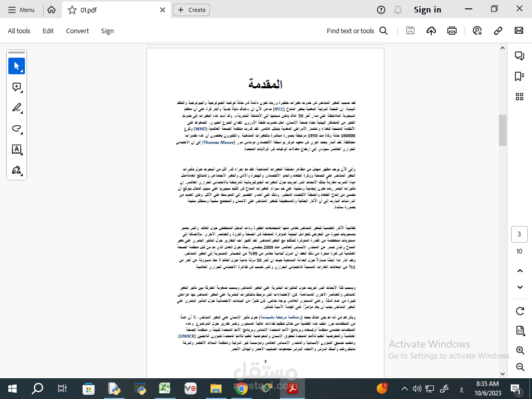Click the upload to cloud icon
532x399 pixels.
431,31
